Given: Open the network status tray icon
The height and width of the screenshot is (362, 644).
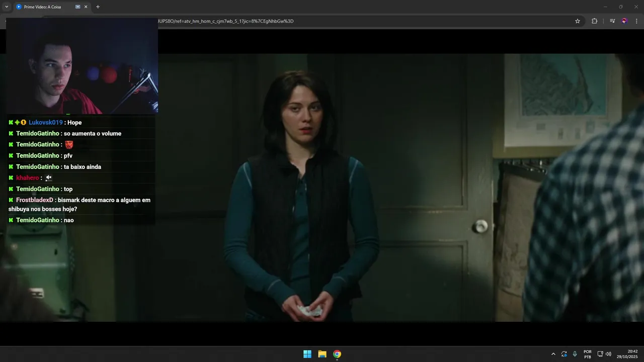Looking at the screenshot, I should pos(600,354).
